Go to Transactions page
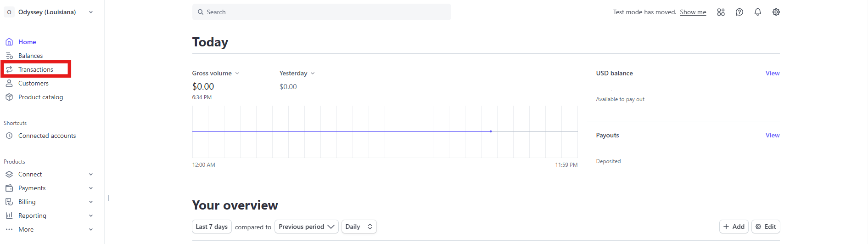Viewport: 868px width, 244px height. point(36,69)
